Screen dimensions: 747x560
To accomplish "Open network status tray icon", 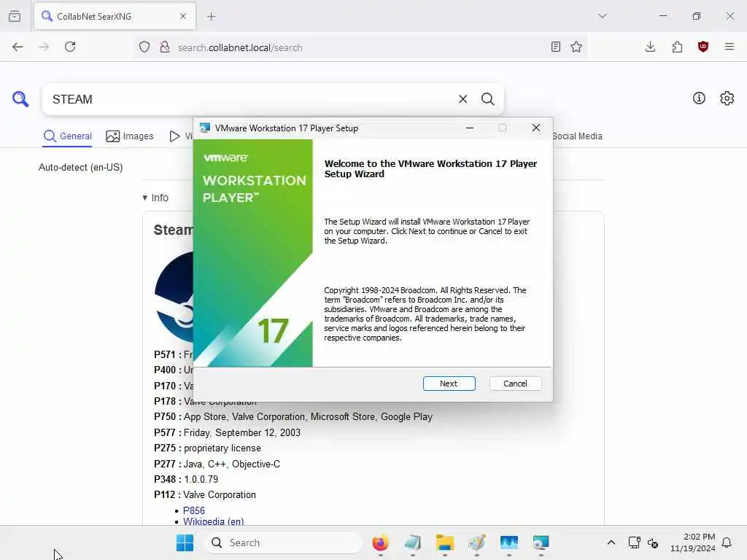I will coord(634,542).
